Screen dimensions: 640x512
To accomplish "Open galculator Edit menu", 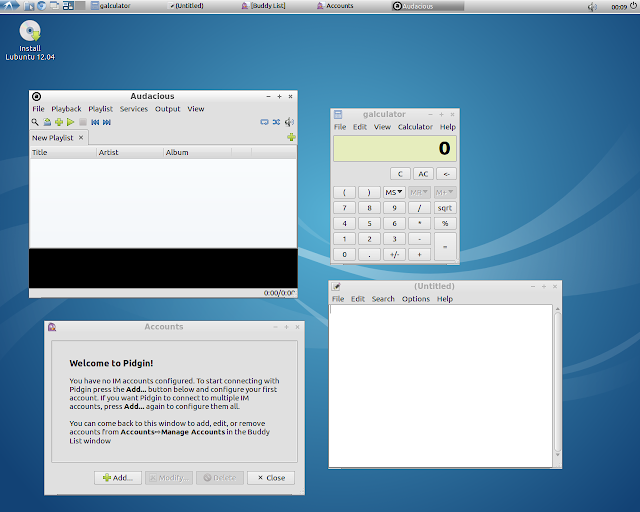I will (360, 127).
